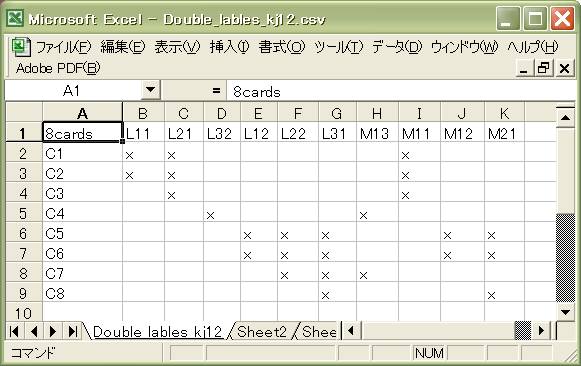
Task: Click the equals sign formula button
Action: pyautogui.click(x=217, y=91)
